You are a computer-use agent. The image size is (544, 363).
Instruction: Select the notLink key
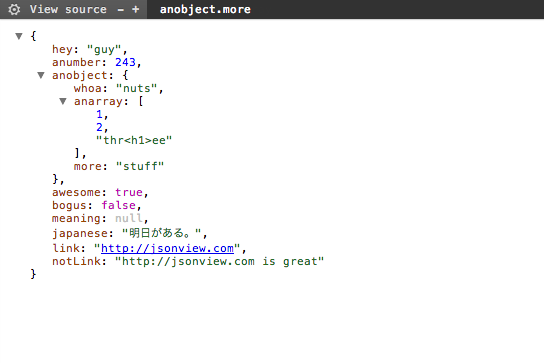tap(76, 261)
